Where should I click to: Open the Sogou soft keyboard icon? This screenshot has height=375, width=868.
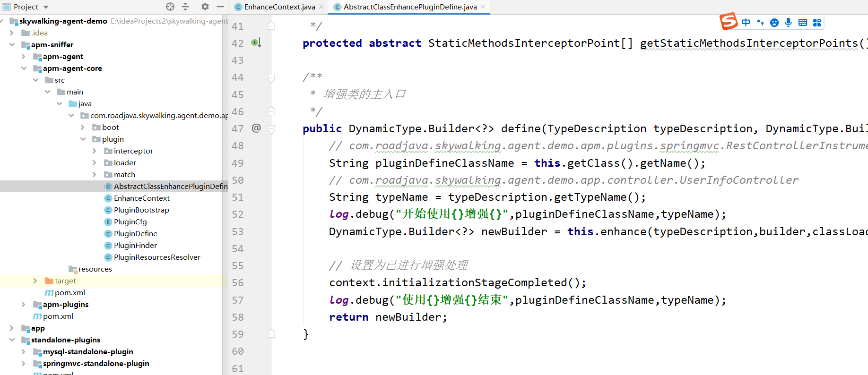click(x=803, y=22)
